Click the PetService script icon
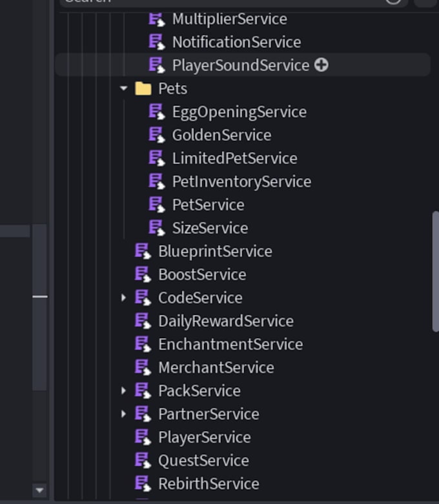 (x=156, y=205)
